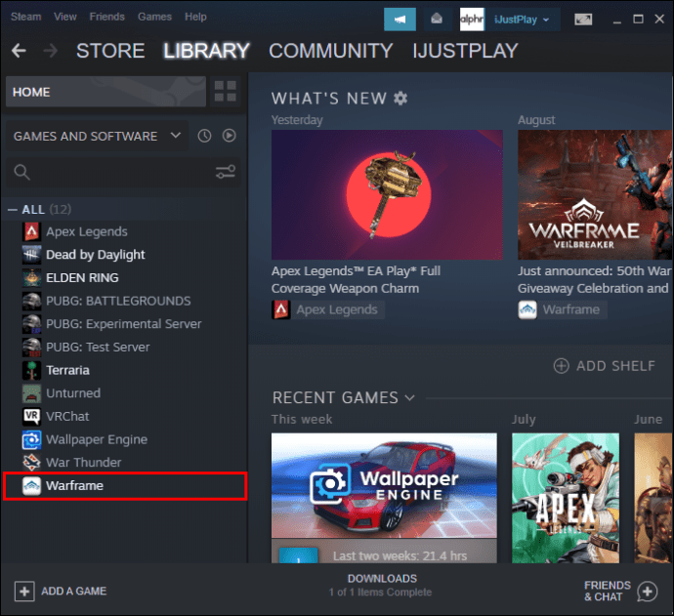Go forward with the right arrow

tap(51, 51)
